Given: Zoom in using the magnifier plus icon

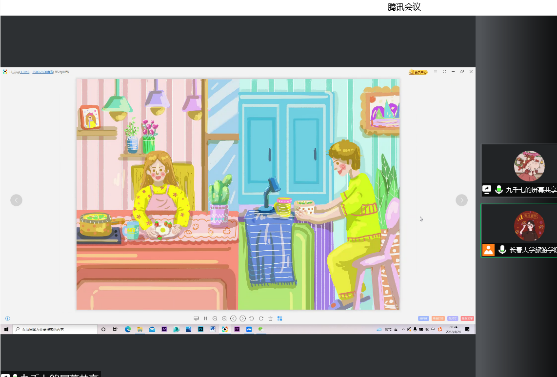Looking at the screenshot, I should (215, 318).
